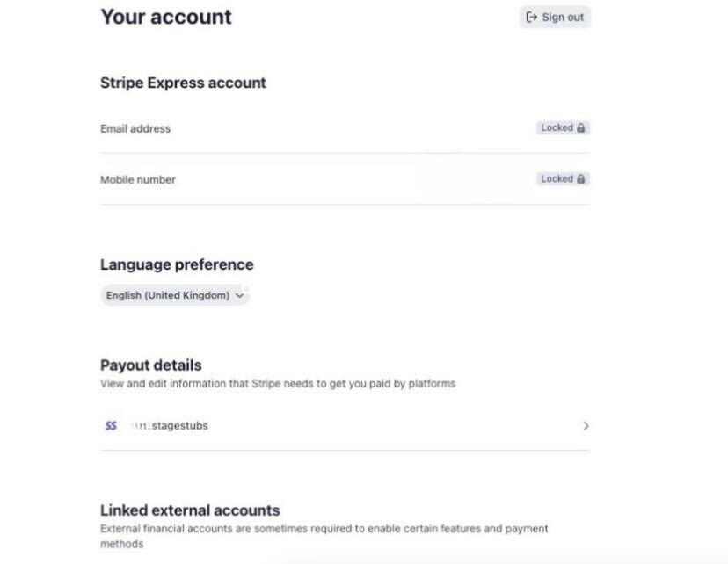
Task: Click the lock icon beside Mobile number
Action: 581,179
